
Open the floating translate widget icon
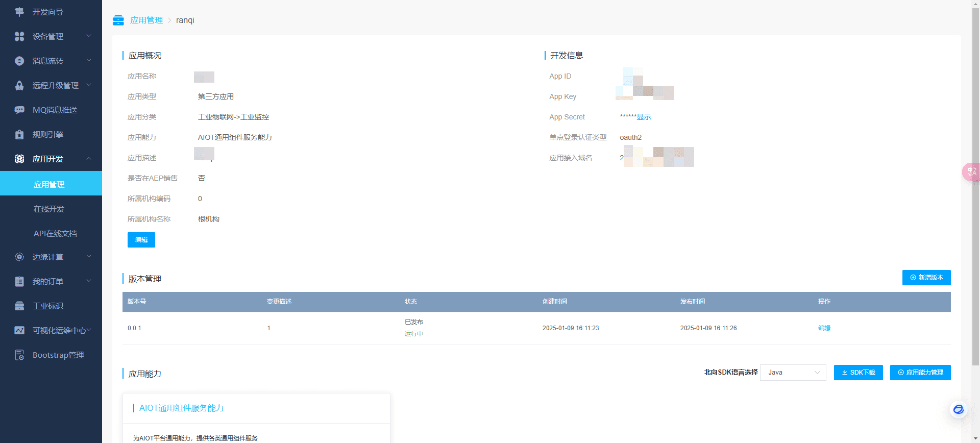pos(971,172)
